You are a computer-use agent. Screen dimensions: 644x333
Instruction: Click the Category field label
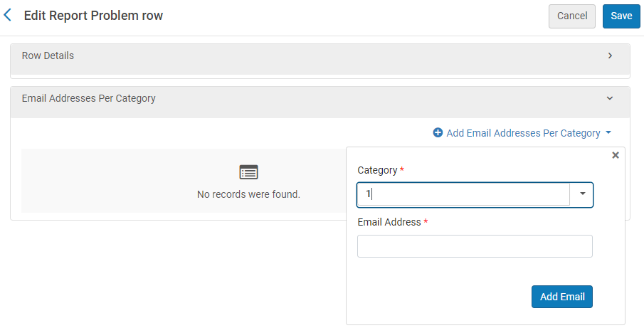pos(377,170)
